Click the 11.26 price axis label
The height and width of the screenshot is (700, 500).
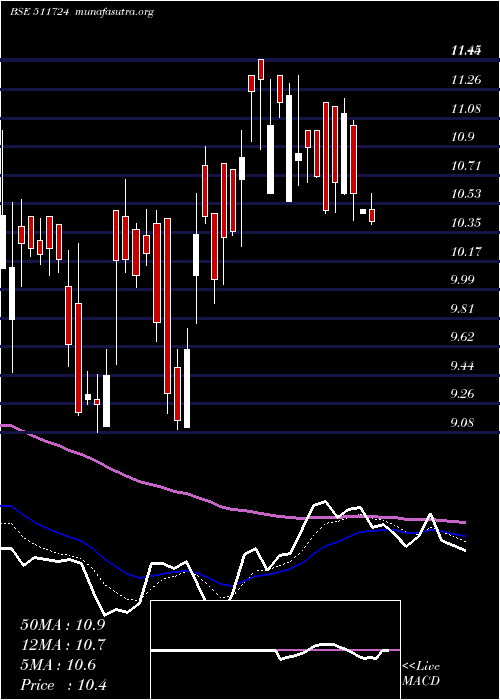coord(466,80)
